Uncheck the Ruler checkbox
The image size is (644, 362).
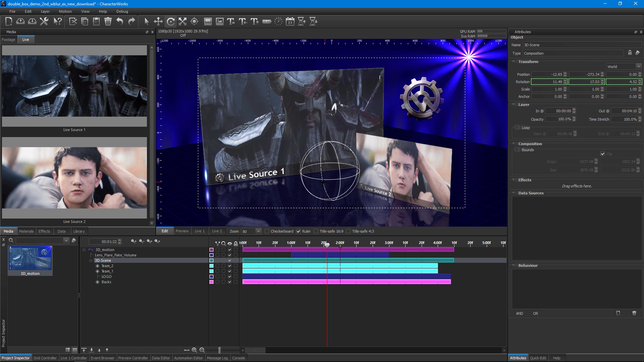[299, 231]
